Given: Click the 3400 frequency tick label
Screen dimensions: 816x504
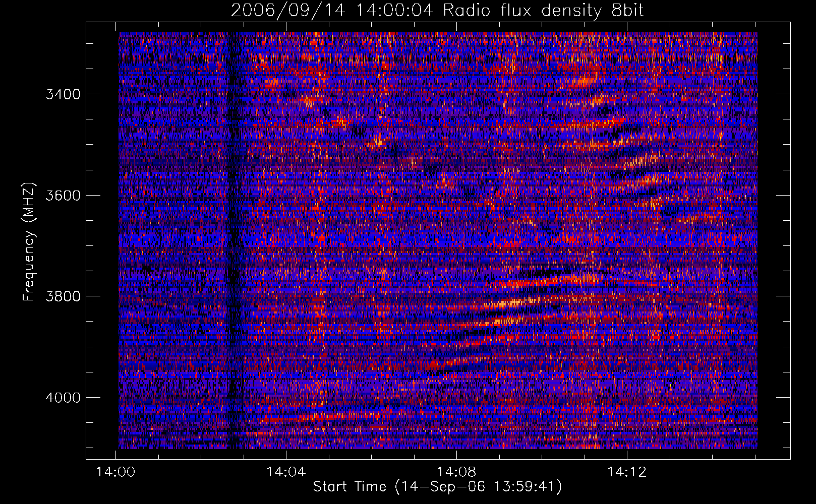Looking at the screenshot, I should (63, 94).
